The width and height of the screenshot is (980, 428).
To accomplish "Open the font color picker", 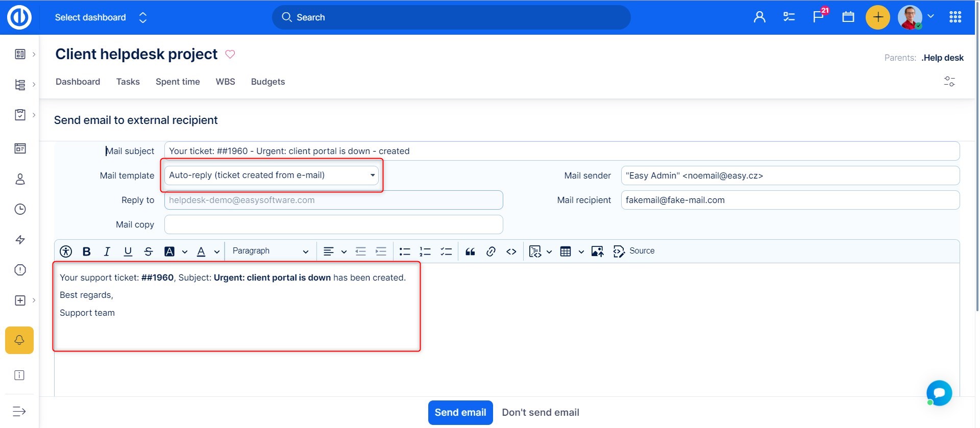I will (x=202, y=251).
